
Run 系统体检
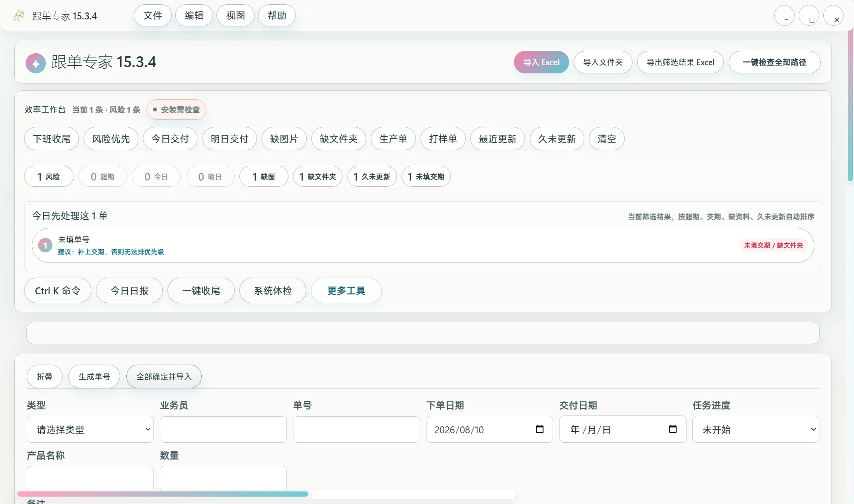point(273,290)
